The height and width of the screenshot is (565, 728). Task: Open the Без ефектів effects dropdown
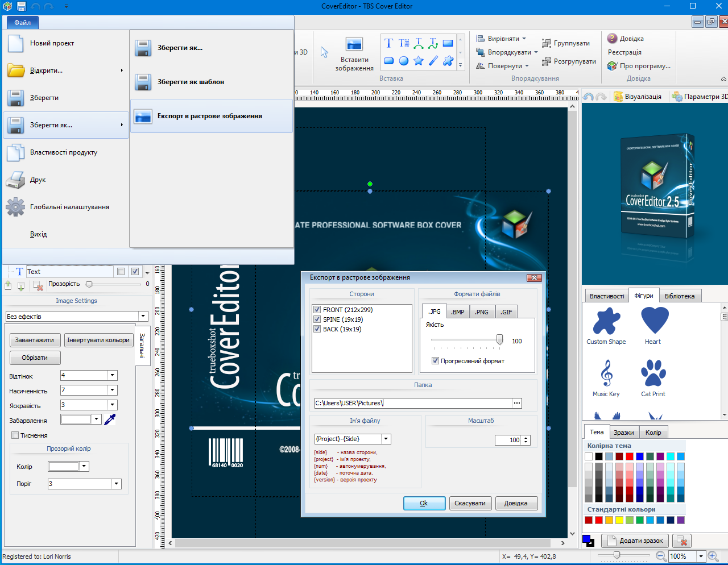coord(143,317)
